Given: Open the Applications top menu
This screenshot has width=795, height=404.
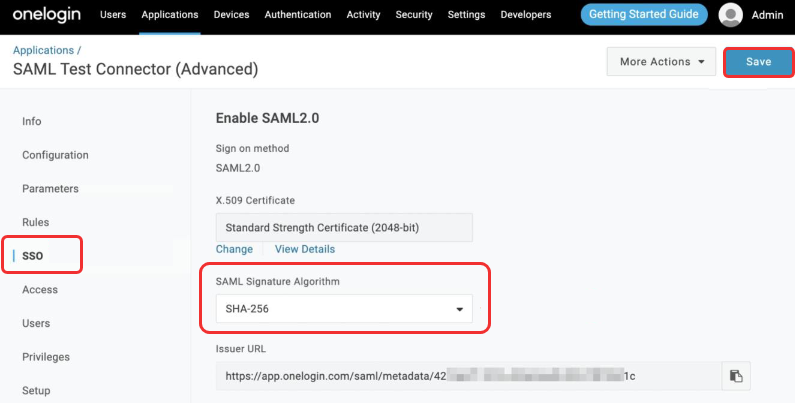Looking at the screenshot, I should [170, 15].
